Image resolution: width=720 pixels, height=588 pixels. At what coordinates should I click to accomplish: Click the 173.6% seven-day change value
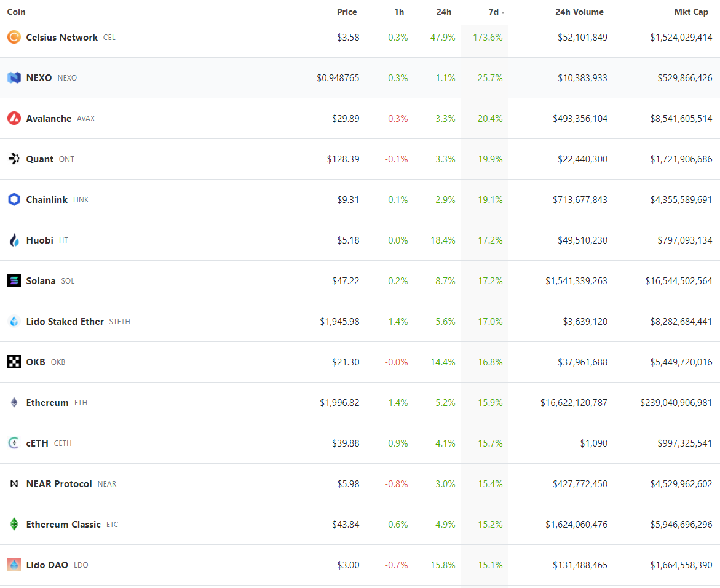(488, 37)
